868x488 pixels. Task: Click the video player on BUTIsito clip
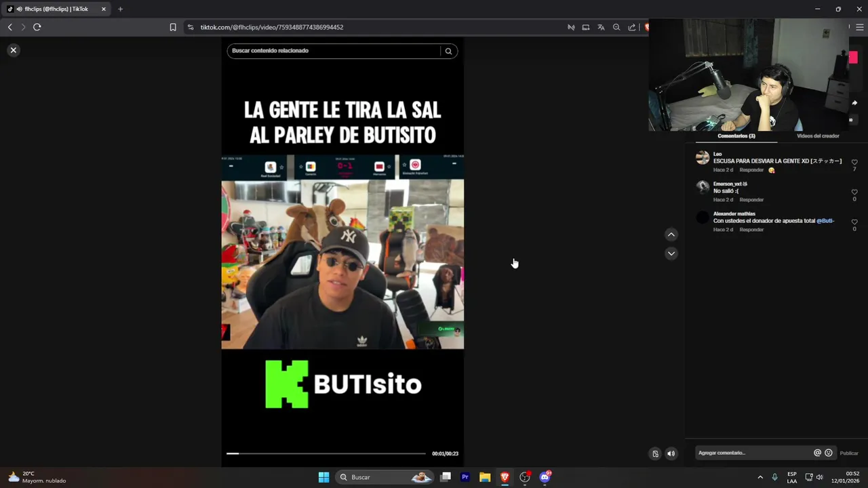[342, 252]
